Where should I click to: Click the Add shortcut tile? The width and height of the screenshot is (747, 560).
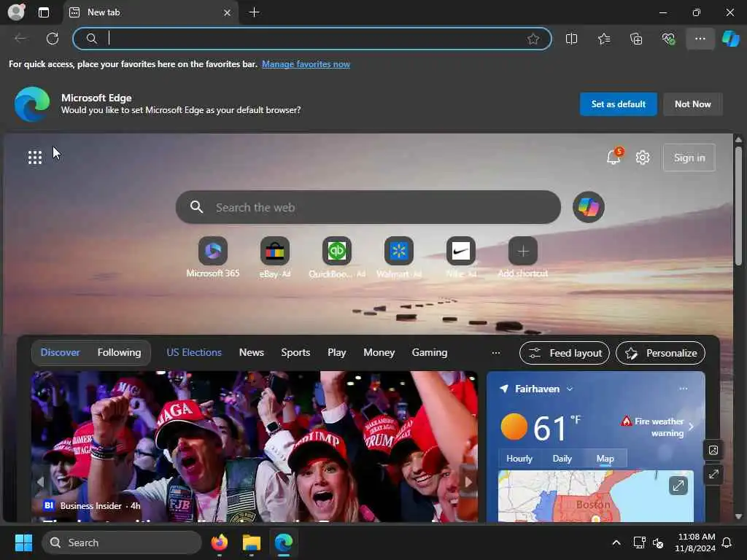[x=522, y=257]
